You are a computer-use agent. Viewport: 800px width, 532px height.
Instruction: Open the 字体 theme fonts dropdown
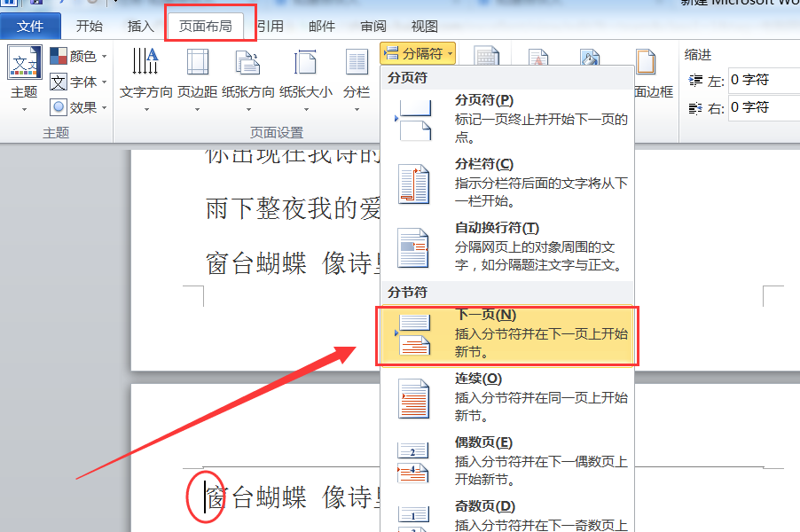(79, 82)
